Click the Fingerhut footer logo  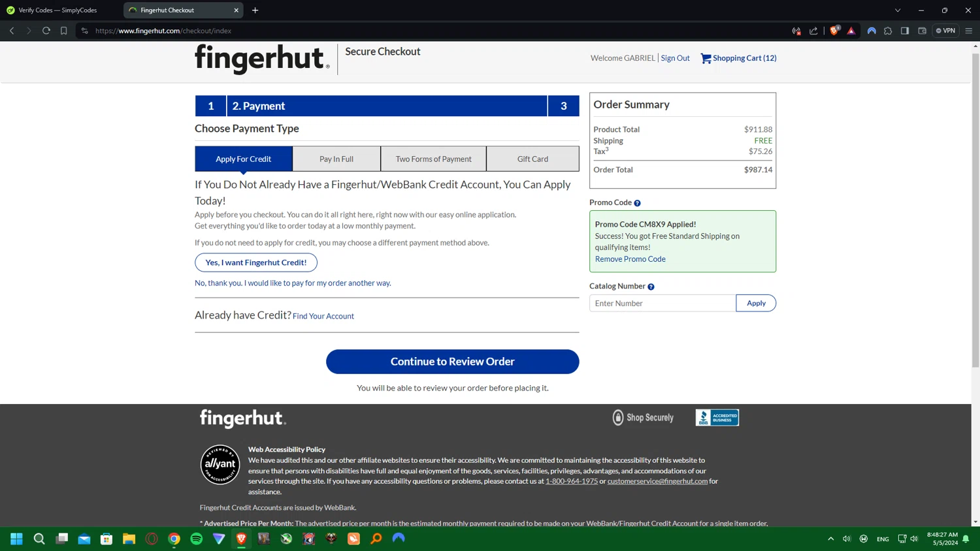[243, 418]
